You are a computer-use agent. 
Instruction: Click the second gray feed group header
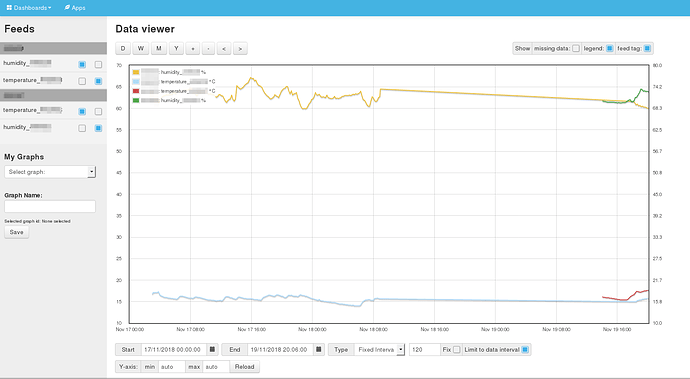click(x=53, y=95)
